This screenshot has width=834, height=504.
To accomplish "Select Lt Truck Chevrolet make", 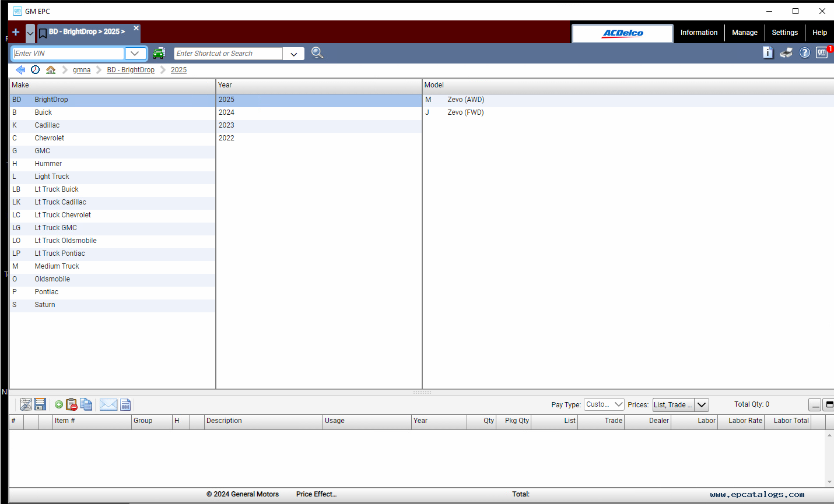I will (113, 215).
